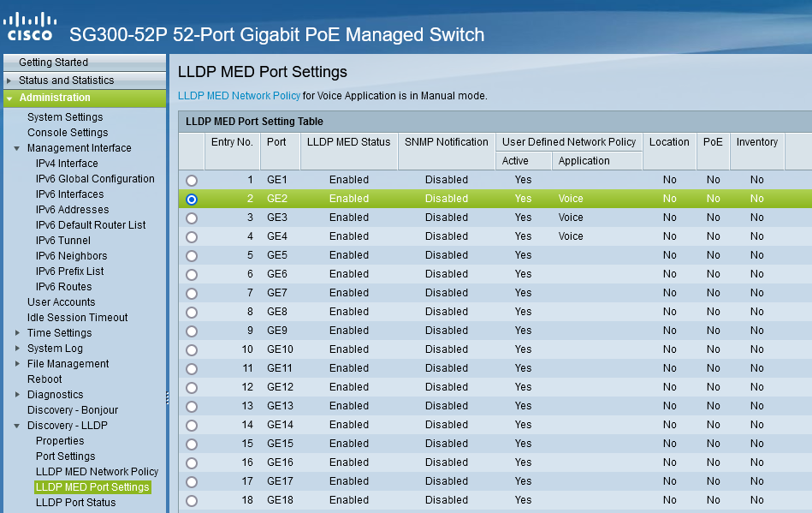Select the radio button for GE14
Image resolution: width=812 pixels, height=513 pixels.
click(192, 426)
